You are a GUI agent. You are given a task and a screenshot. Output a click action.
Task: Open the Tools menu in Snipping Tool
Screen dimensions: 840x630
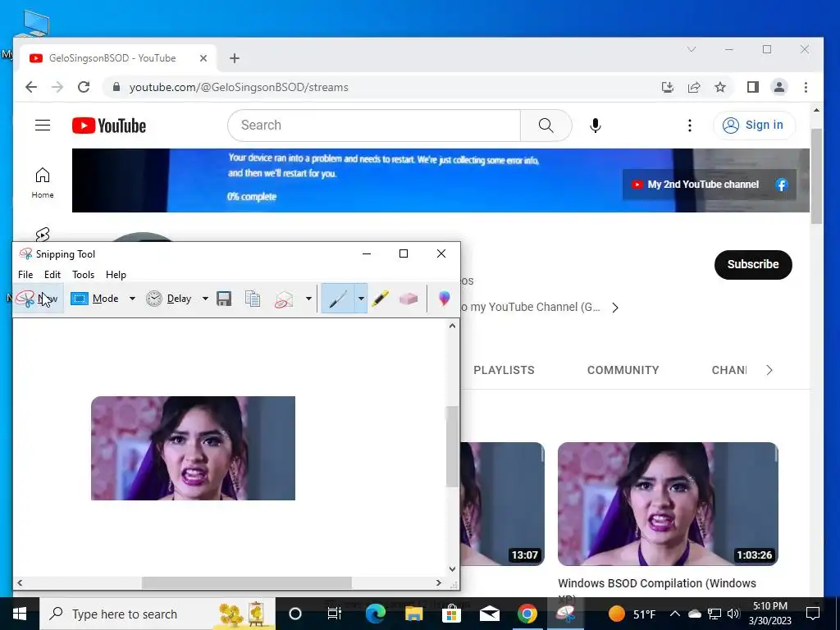(x=83, y=274)
